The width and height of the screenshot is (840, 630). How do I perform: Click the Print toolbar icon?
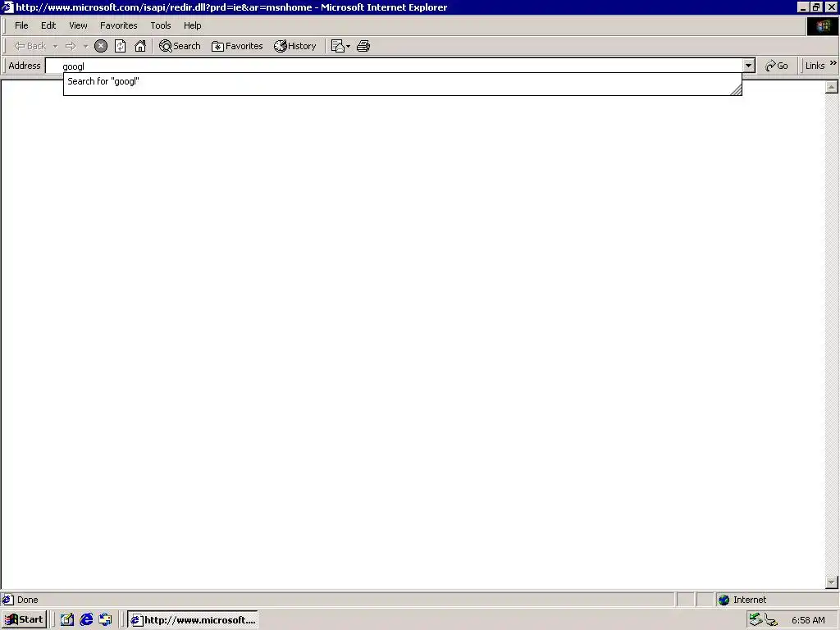coord(363,46)
